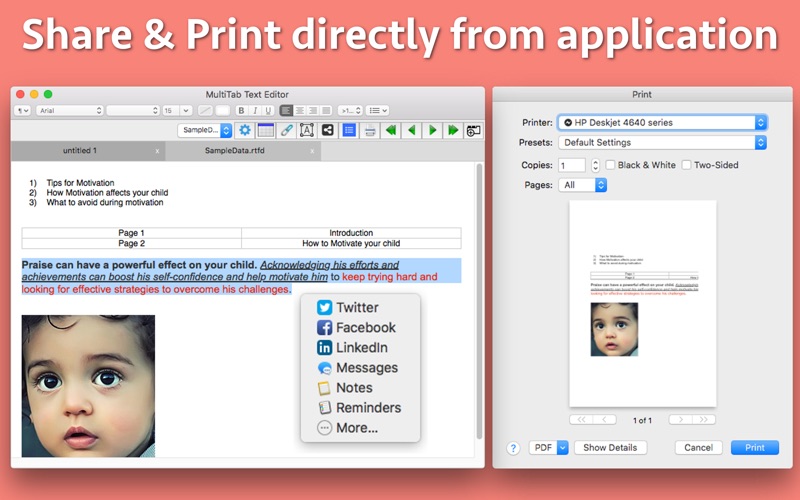Go to previous preview page arrow
Viewport: 800px width, 500px height.
click(x=605, y=419)
